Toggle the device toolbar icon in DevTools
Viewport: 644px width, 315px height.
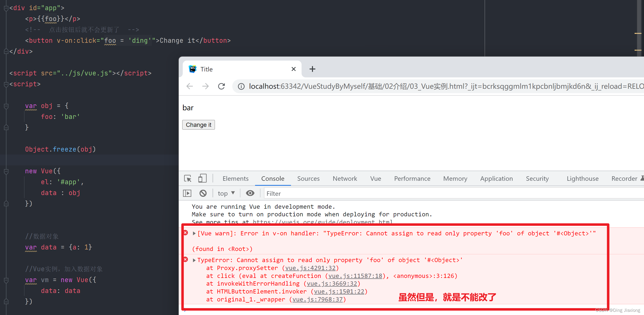202,178
